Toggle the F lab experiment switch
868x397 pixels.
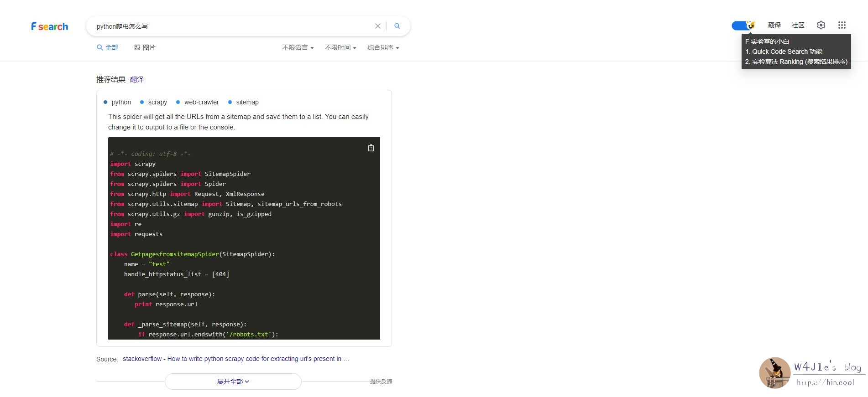tap(743, 26)
